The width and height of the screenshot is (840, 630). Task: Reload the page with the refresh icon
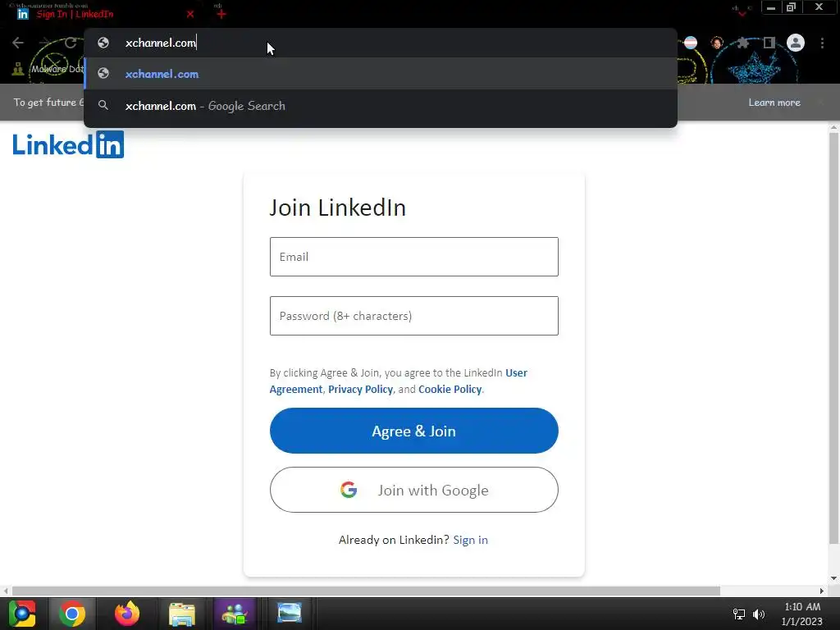[x=71, y=43]
